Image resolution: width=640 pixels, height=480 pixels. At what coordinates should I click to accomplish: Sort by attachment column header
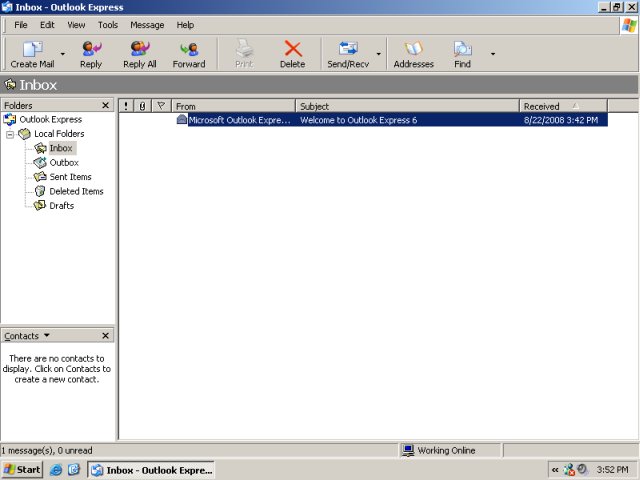point(142,106)
